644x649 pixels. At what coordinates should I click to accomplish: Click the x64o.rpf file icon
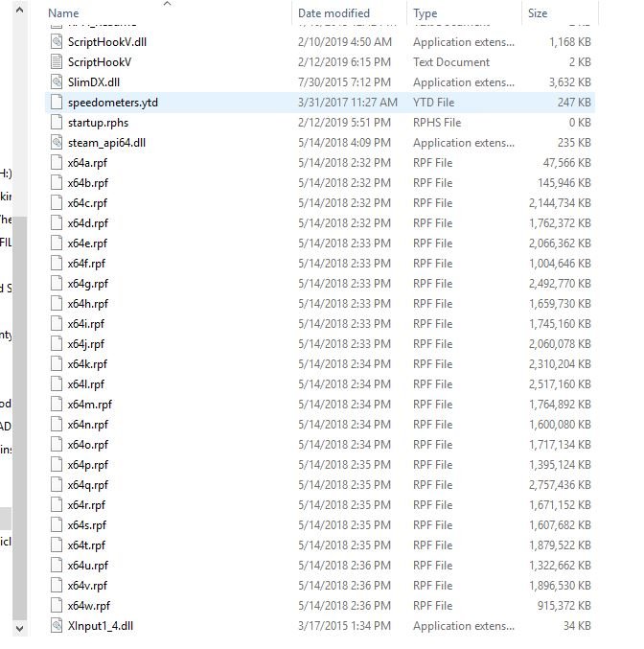click(57, 445)
